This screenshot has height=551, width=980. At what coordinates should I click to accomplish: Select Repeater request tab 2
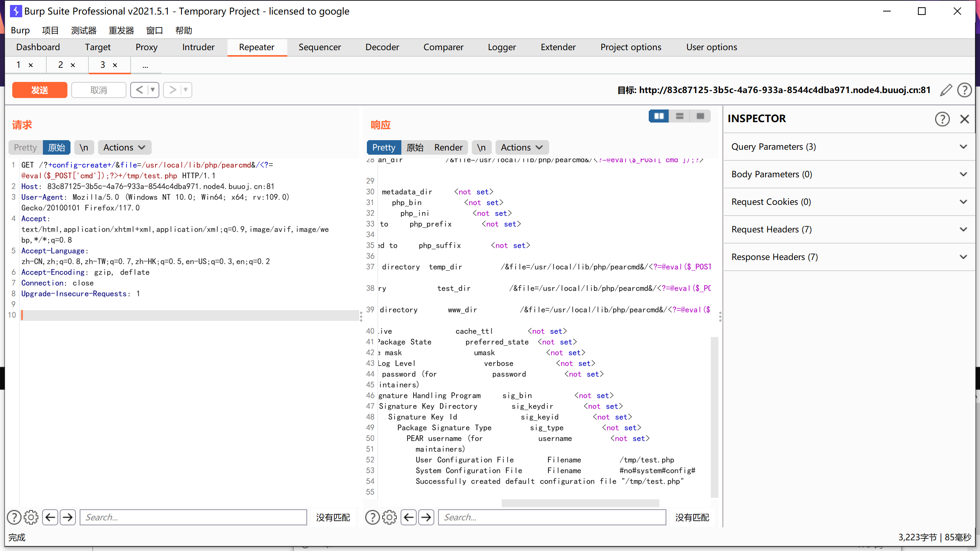pyautogui.click(x=61, y=65)
